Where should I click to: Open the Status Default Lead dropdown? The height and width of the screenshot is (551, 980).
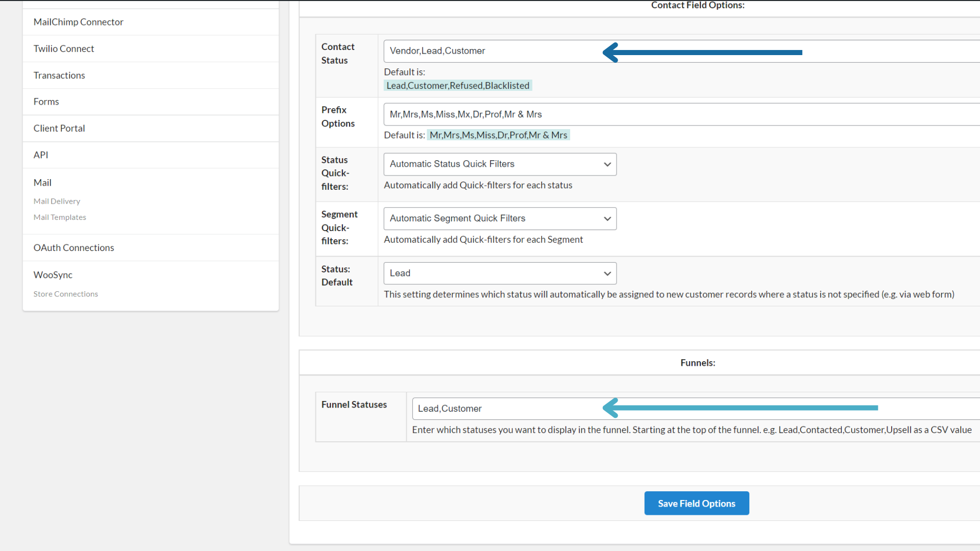coord(500,273)
